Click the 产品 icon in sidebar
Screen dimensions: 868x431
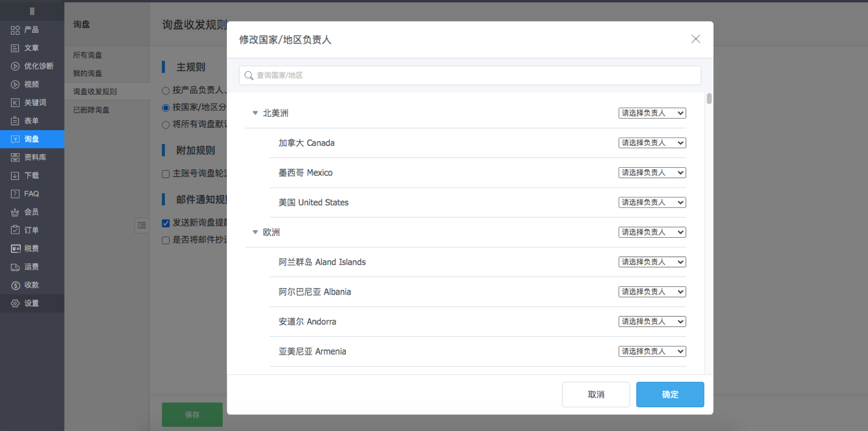(16, 30)
